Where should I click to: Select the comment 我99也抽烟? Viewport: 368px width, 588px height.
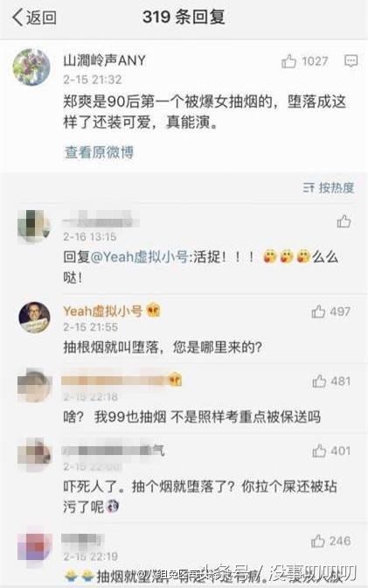[192, 417]
